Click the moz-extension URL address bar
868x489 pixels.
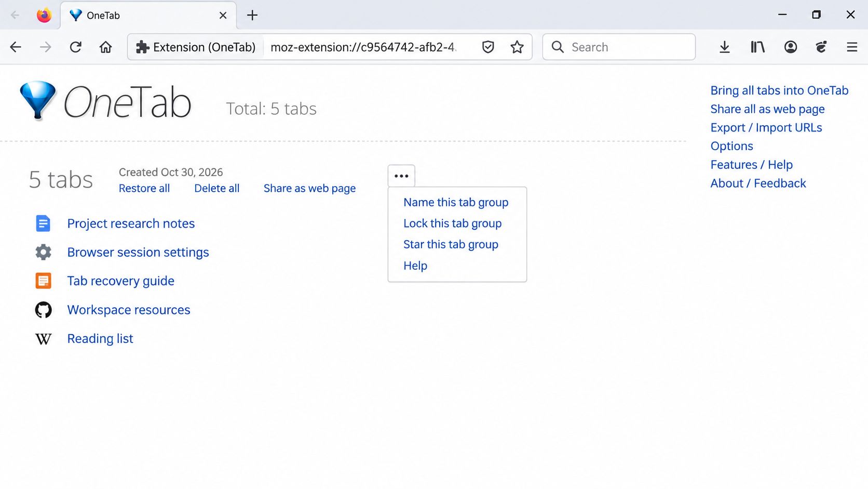point(363,47)
